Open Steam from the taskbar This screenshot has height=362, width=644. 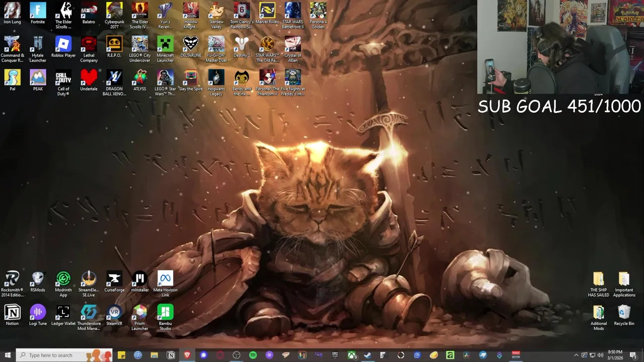(368, 355)
